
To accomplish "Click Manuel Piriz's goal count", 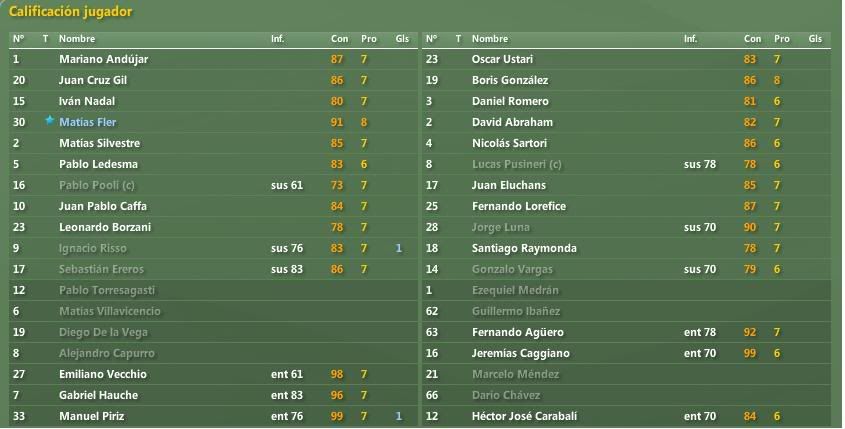I will click(398, 416).
